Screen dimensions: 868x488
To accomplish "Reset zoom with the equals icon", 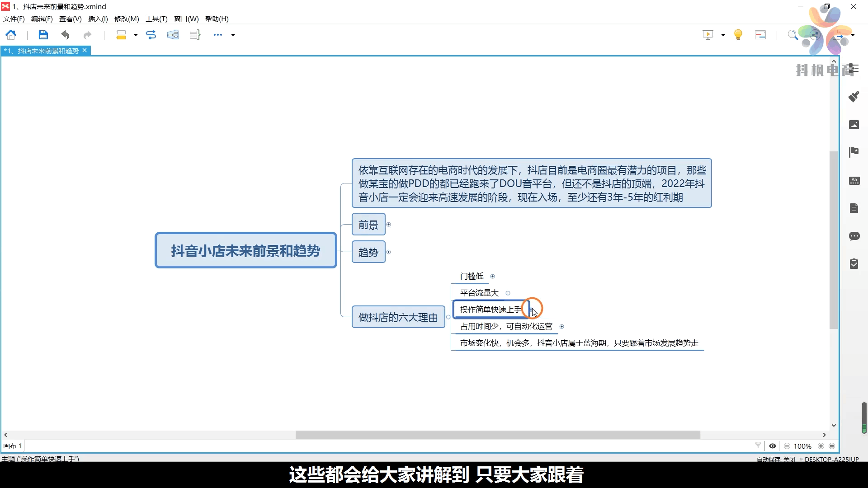I will [x=832, y=446].
